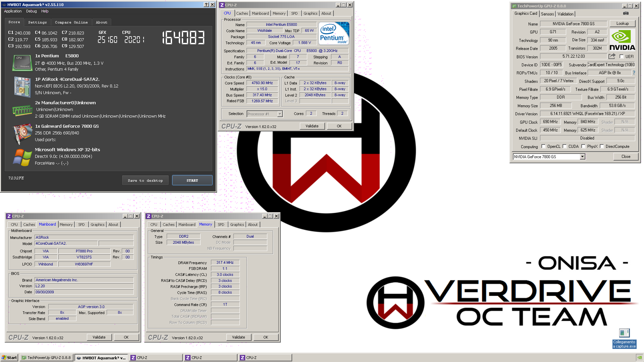Viewport: 644px width, 362px height.
Task: Click the Core Speed value 4760.90 MHz
Action: click(262, 83)
